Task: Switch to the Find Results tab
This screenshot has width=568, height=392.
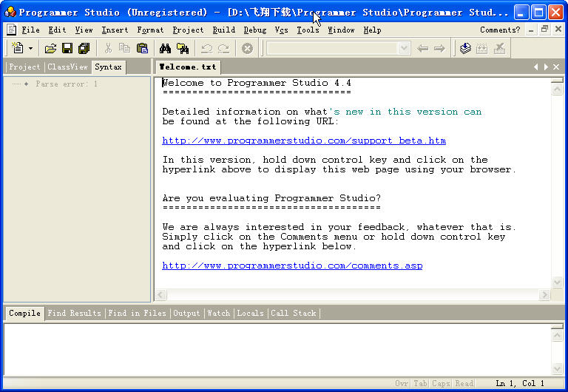Action: [74, 314]
